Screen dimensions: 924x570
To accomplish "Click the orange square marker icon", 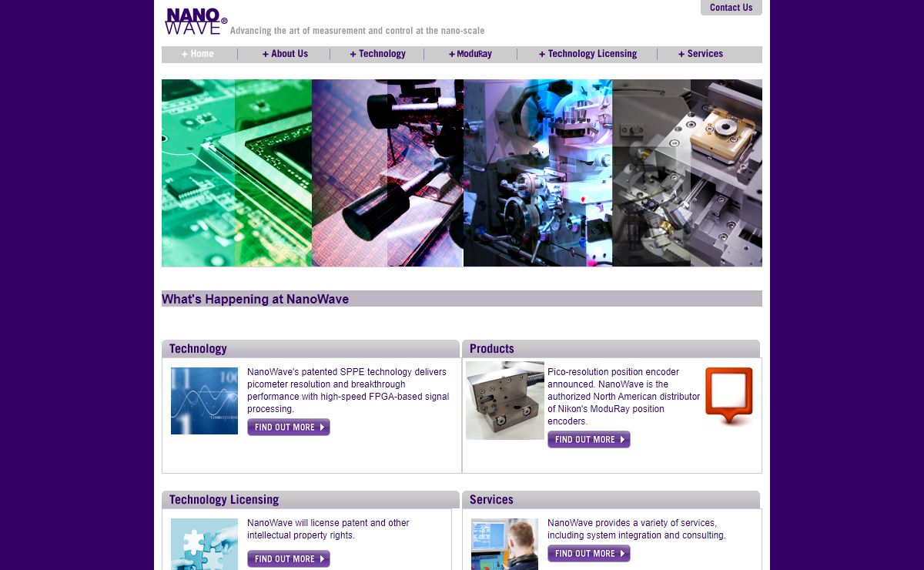I will [728, 395].
